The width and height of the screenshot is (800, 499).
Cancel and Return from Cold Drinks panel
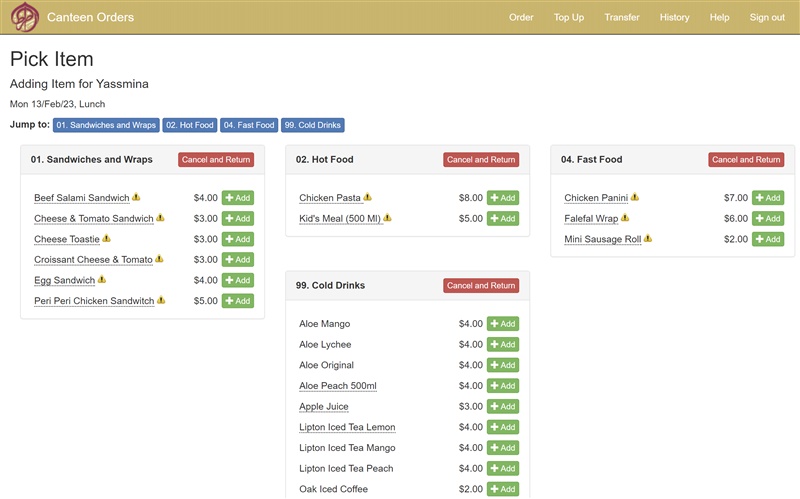click(481, 286)
